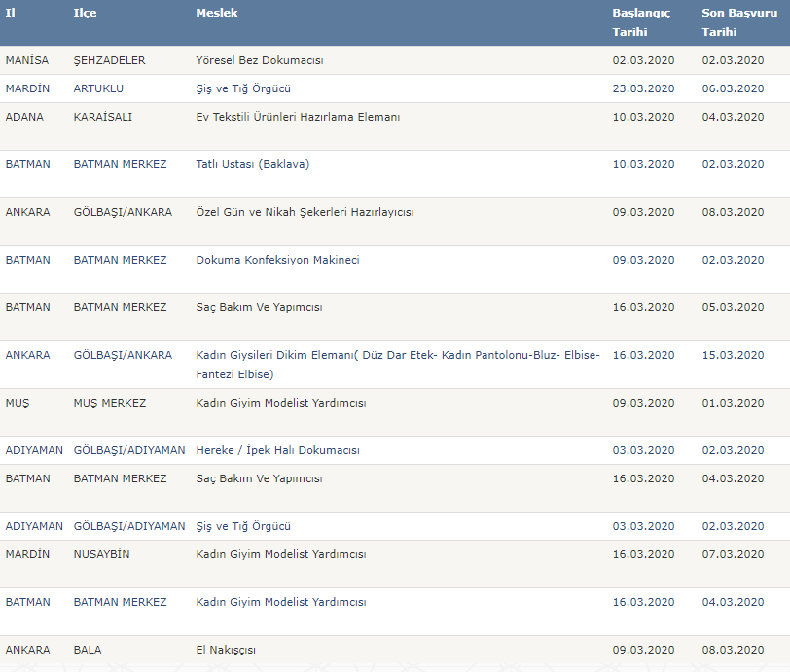Select the El Nakışçısı course
This screenshot has height=672, width=790.
226,650
